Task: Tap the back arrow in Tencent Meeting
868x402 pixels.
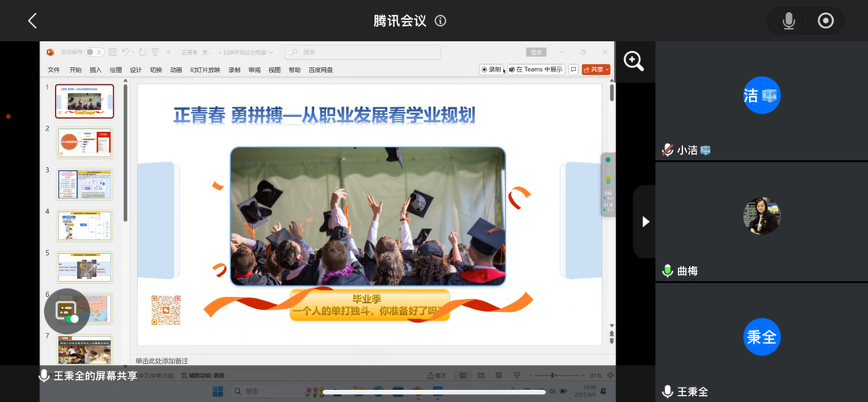Action: pos(32,21)
